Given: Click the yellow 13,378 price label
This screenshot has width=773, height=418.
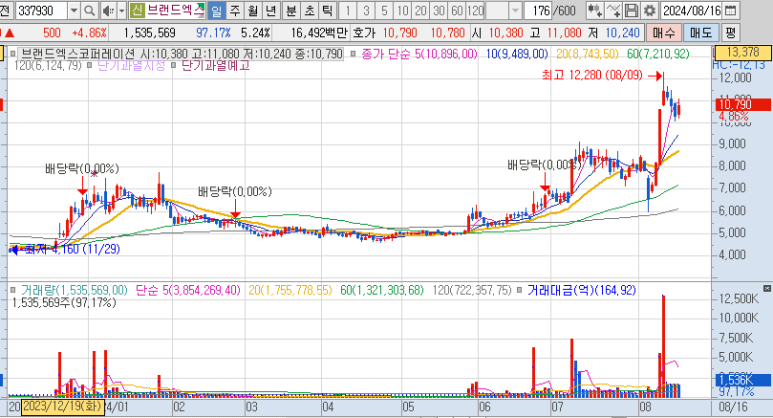Looking at the screenshot, I should point(742,52).
